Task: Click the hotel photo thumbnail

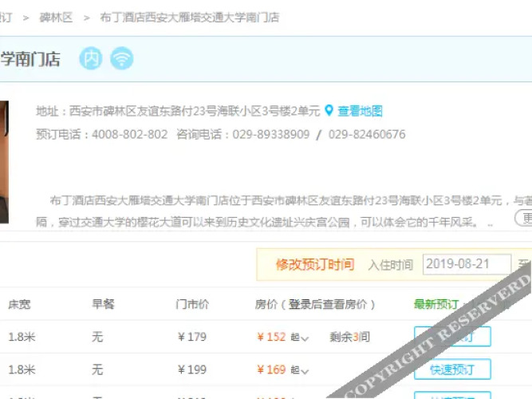Action: point(3,161)
